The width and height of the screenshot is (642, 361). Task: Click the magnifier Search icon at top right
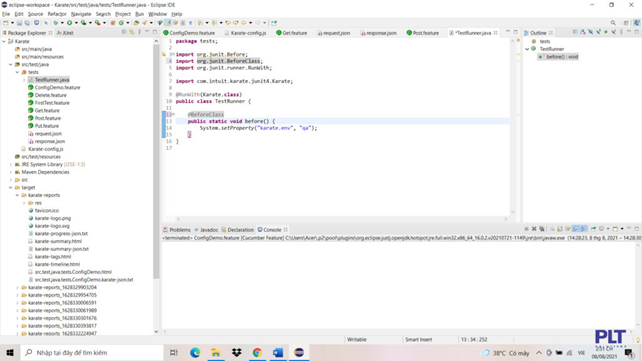[613, 23]
